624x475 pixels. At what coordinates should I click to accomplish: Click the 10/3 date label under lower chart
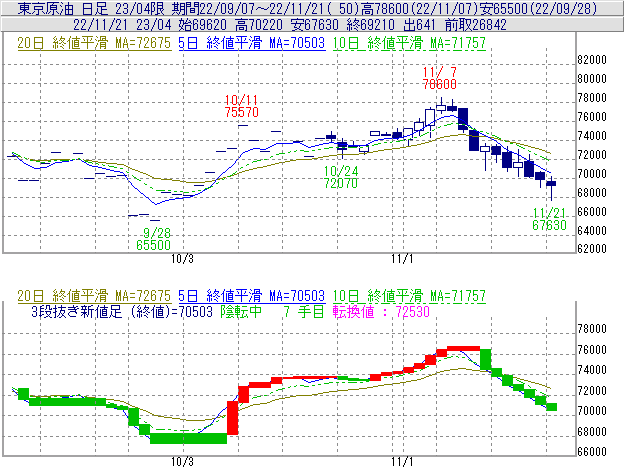point(182,462)
